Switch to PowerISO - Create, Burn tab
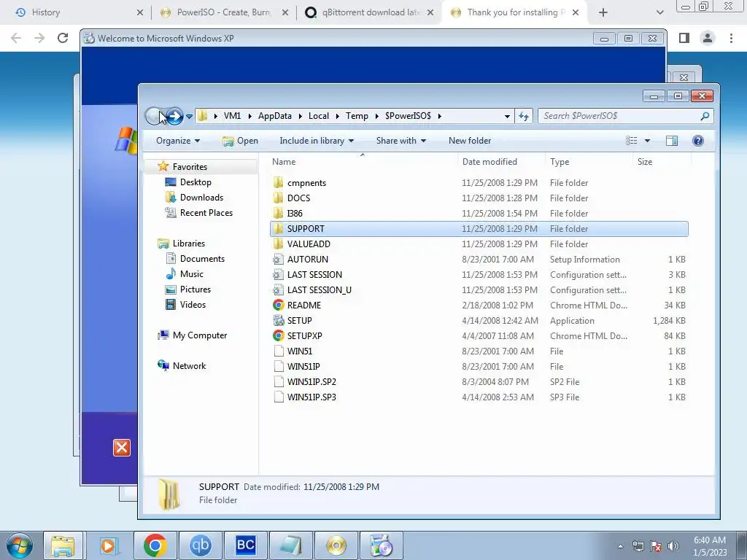This screenshot has width=747, height=560. (x=223, y=12)
